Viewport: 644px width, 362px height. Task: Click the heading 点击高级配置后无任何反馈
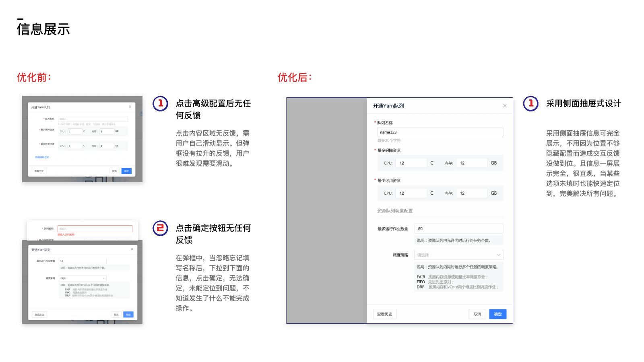(213, 109)
